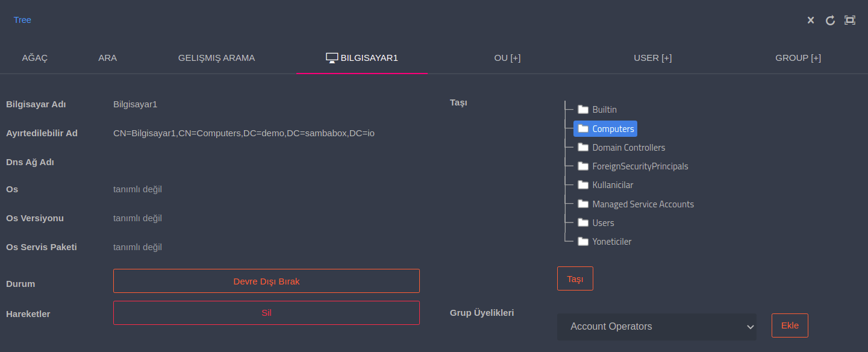This screenshot has width=868, height=352.
Task: Click the Users folder icon
Action: point(582,223)
